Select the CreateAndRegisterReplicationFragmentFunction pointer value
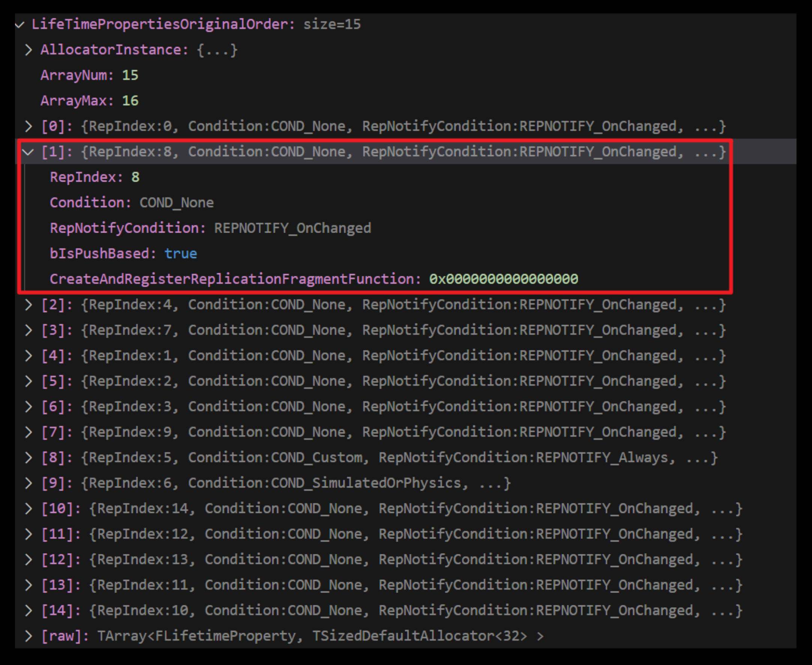The height and width of the screenshot is (665, 812). (x=503, y=279)
